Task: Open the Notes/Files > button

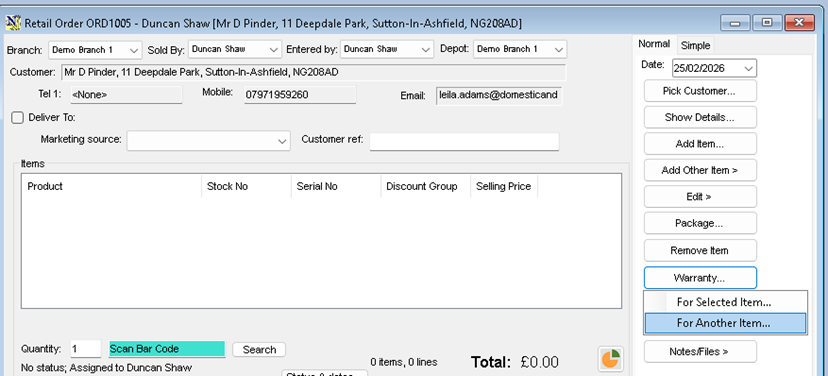Action: coord(700,351)
